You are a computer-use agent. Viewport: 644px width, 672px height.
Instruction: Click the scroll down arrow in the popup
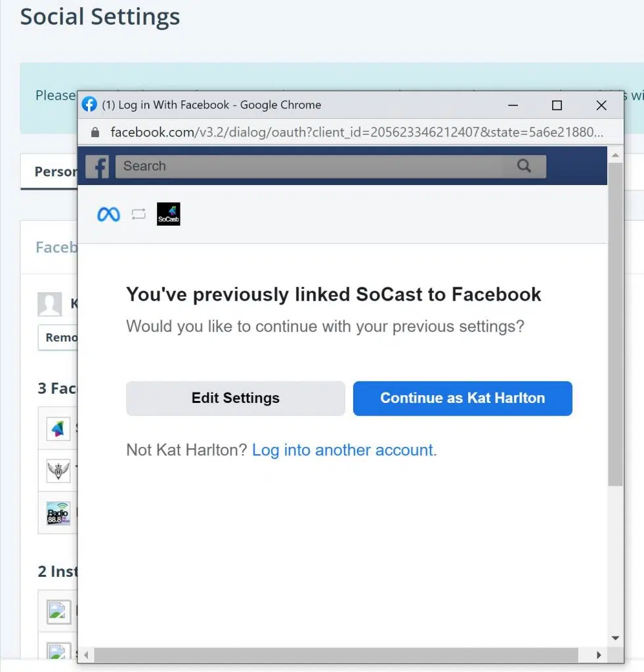615,638
